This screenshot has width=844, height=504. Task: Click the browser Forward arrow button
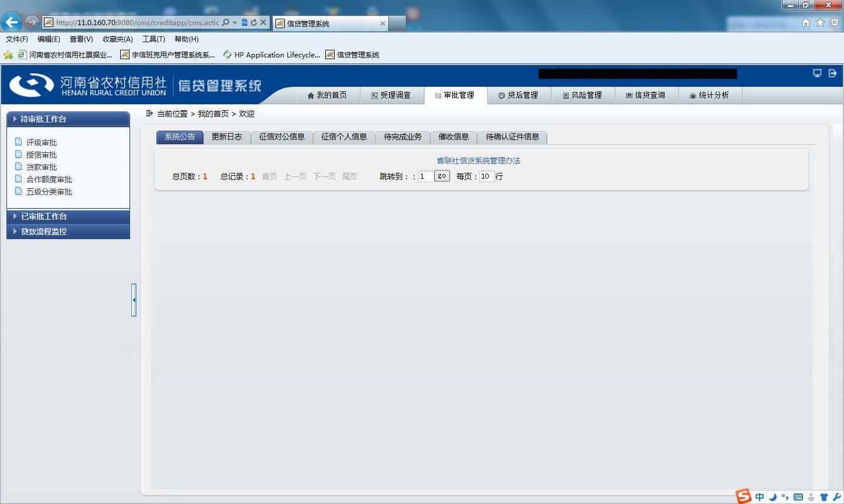point(32,22)
